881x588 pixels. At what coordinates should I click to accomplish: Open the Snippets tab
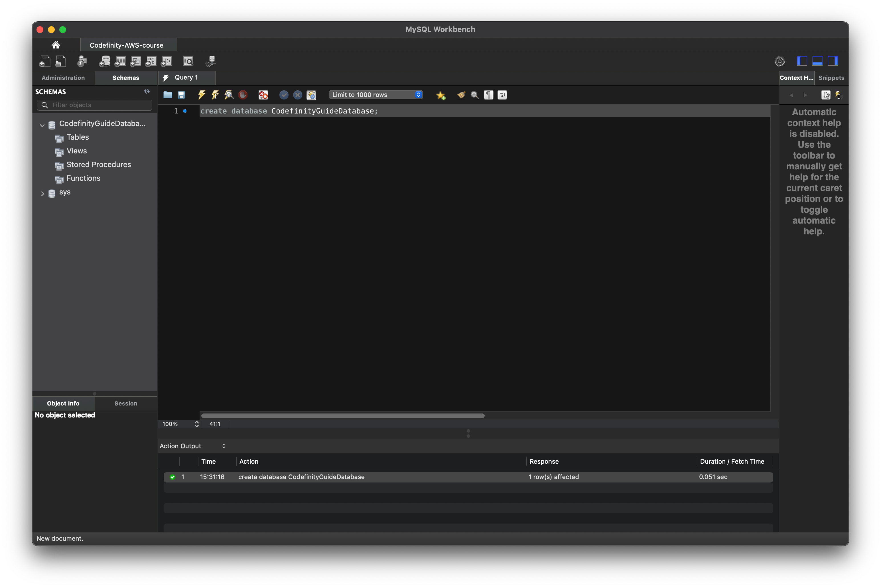tap(831, 78)
